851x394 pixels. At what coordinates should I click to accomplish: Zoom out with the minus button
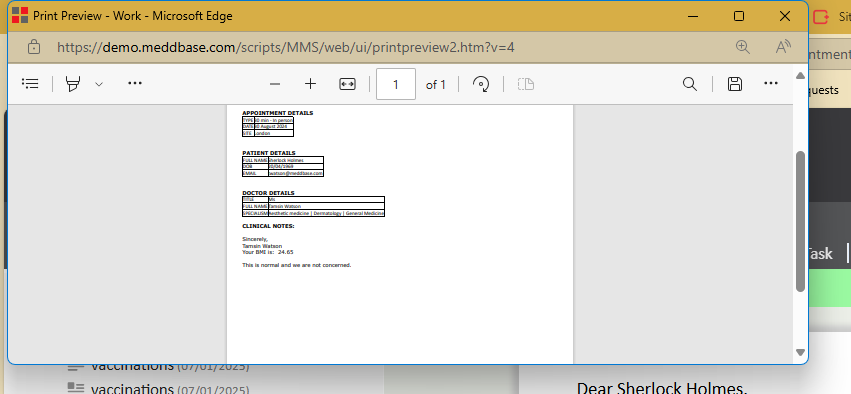(275, 84)
